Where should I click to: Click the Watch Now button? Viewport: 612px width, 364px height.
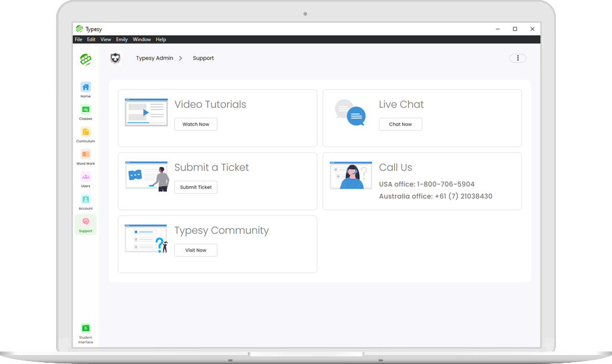click(196, 125)
